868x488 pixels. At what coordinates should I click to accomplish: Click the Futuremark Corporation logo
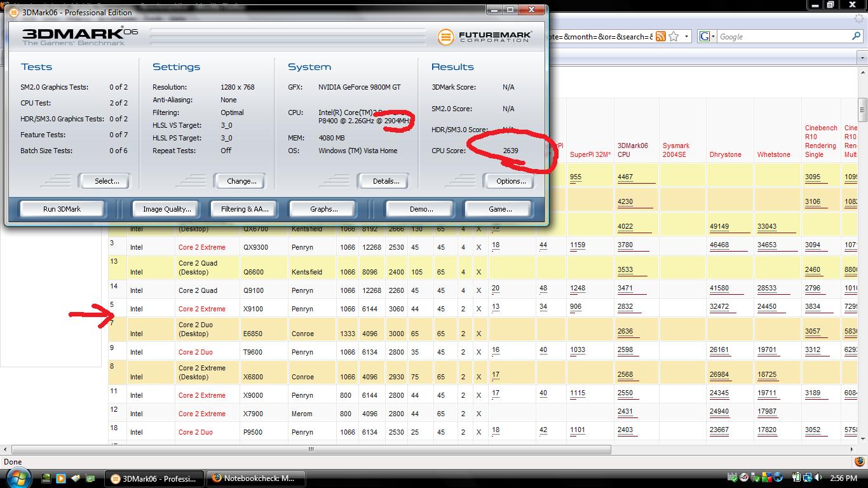pos(485,36)
